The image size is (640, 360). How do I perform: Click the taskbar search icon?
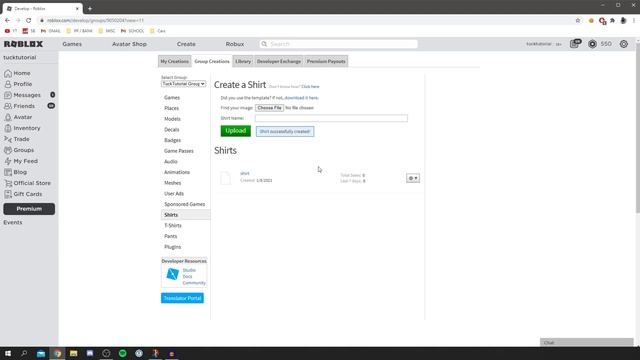tap(24, 353)
